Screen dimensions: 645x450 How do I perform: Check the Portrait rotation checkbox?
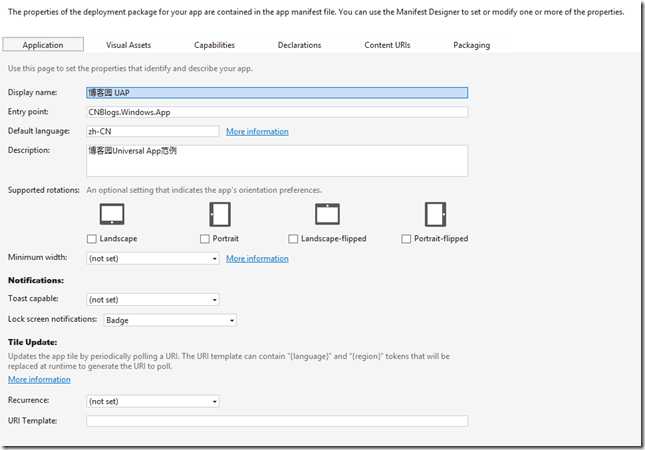point(204,239)
